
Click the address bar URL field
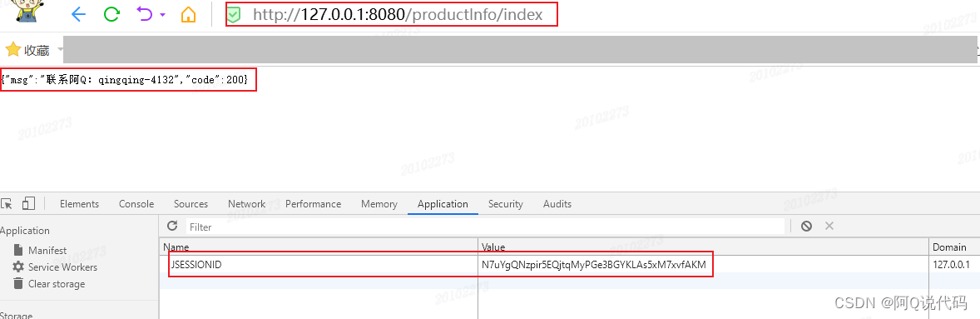[x=391, y=14]
